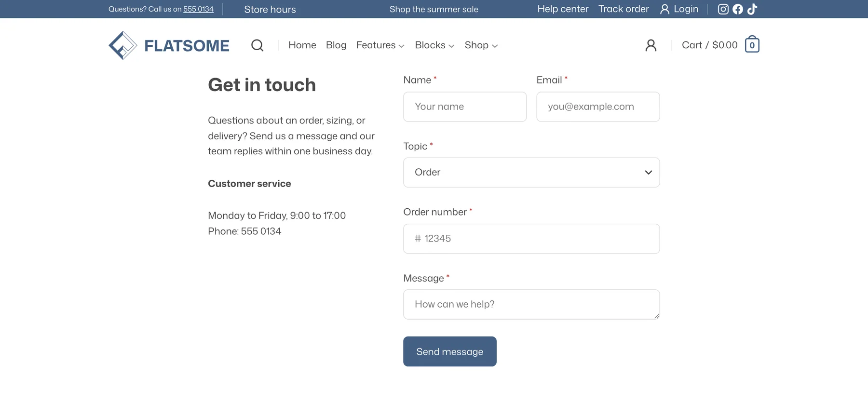Open Store hours in top bar
Image resolution: width=868 pixels, height=404 pixels.
[270, 9]
